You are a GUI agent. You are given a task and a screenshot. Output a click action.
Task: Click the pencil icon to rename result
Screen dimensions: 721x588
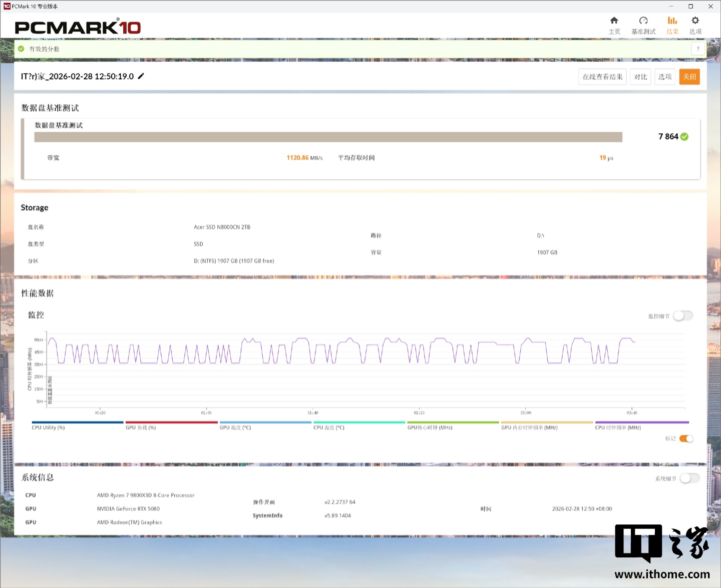(141, 76)
